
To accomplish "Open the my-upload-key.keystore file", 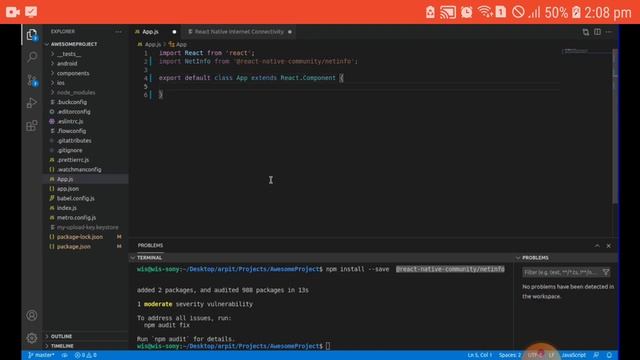I will point(86,227).
